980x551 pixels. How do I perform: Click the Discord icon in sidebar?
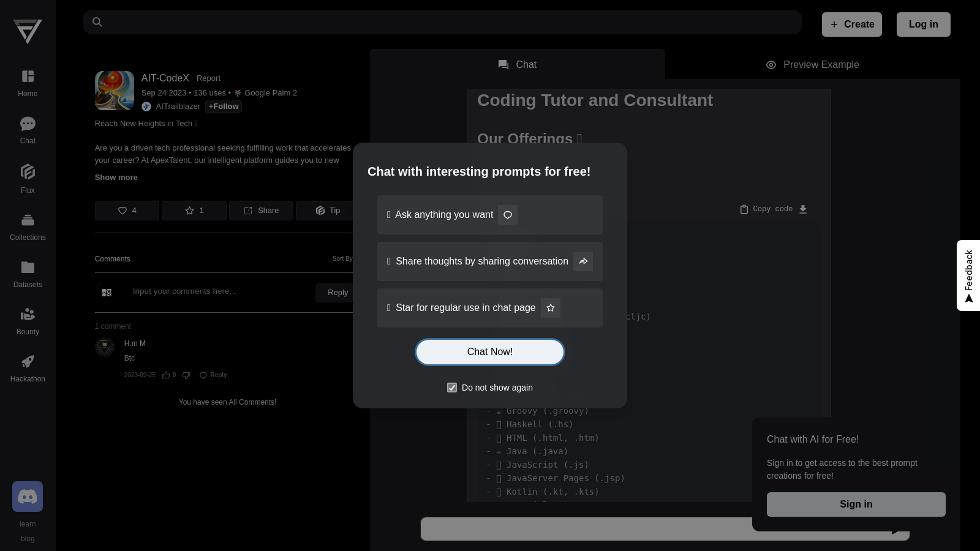tap(28, 497)
